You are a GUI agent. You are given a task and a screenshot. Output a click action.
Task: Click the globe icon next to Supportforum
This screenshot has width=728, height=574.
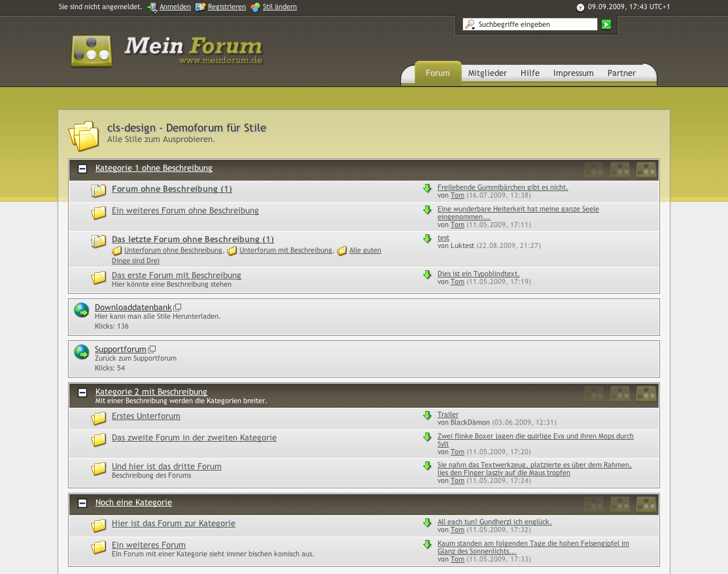pos(82,352)
